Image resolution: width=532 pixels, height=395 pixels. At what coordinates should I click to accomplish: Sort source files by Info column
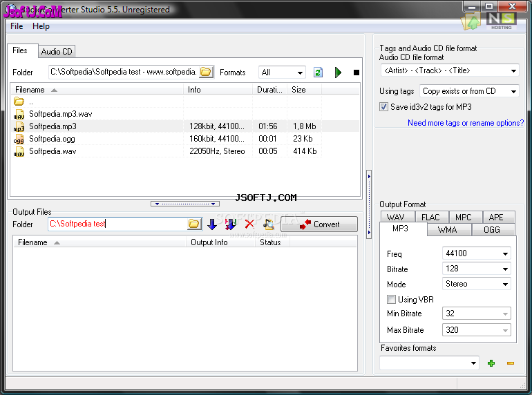coord(219,90)
